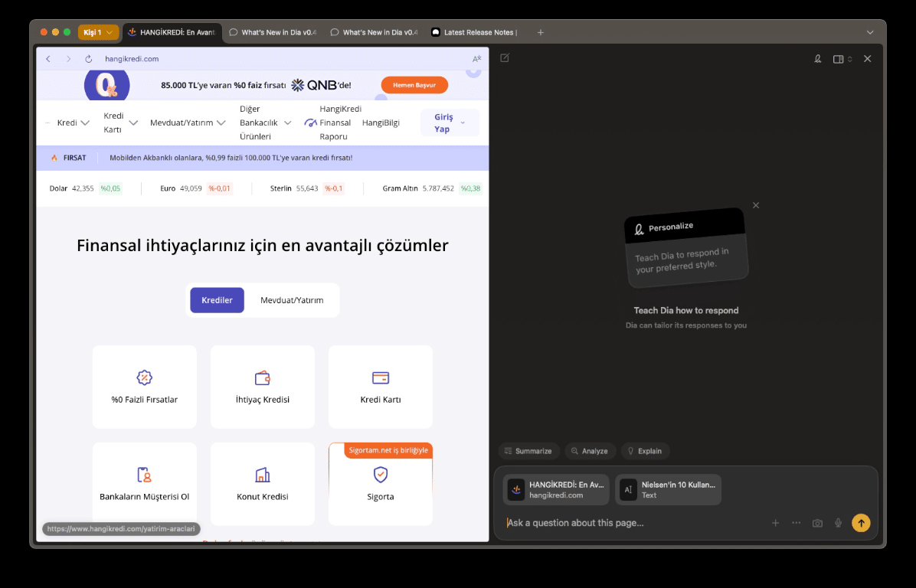Open a new tab with plus icon
Screen dimensions: 916x588
pyautogui.click(x=541, y=33)
